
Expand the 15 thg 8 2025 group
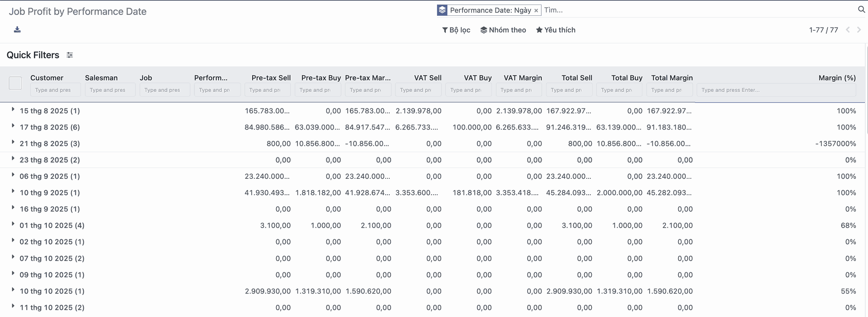click(13, 110)
